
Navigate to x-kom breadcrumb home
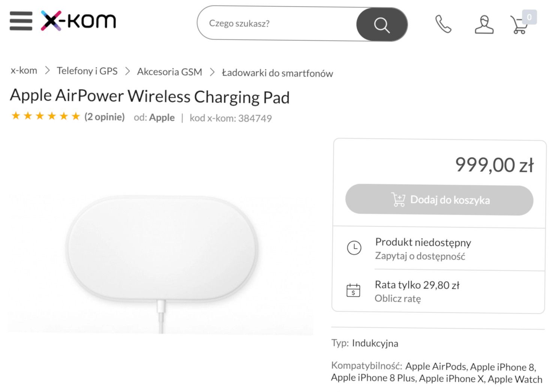24,70
